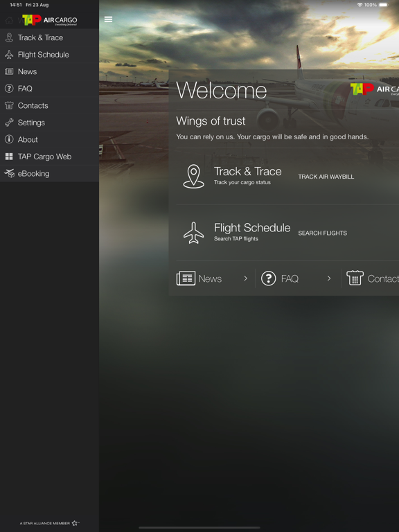Click the telephone icon on Welcome card
This screenshot has width=399, height=532.
pyautogui.click(x=355, y=278)
